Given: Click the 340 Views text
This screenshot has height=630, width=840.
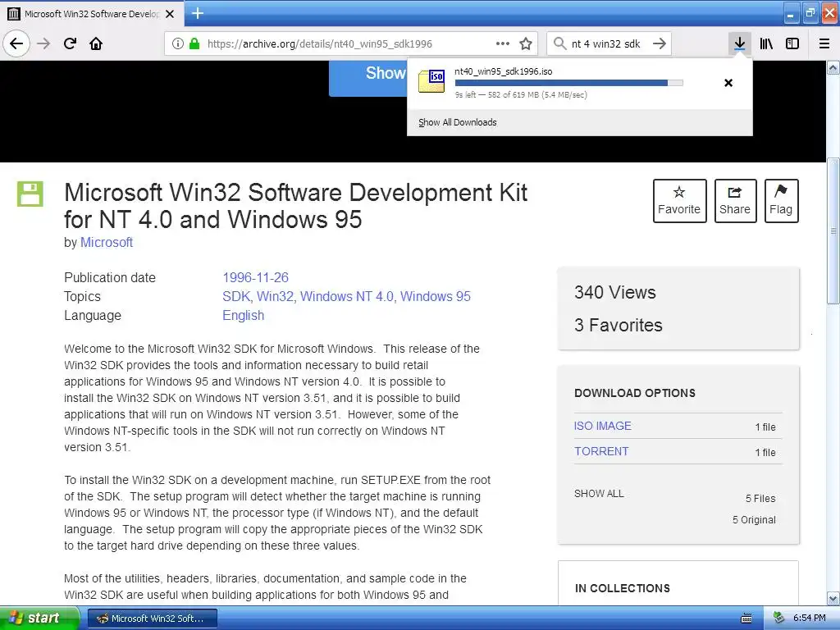Looking at the screenshot, I should pyautogui.click(x=615, y=293).
